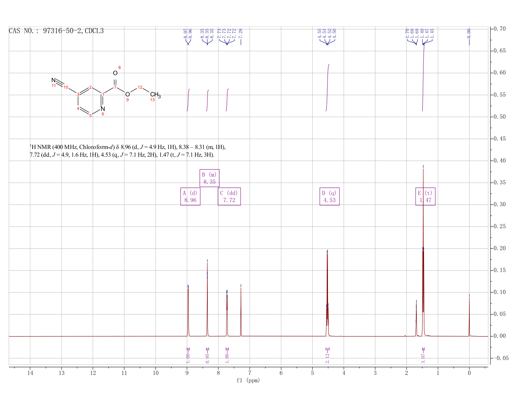This screenshot has width=532, height=411.
Task: Click the nitrile N atom labeled 11
Action: point(54,80)
